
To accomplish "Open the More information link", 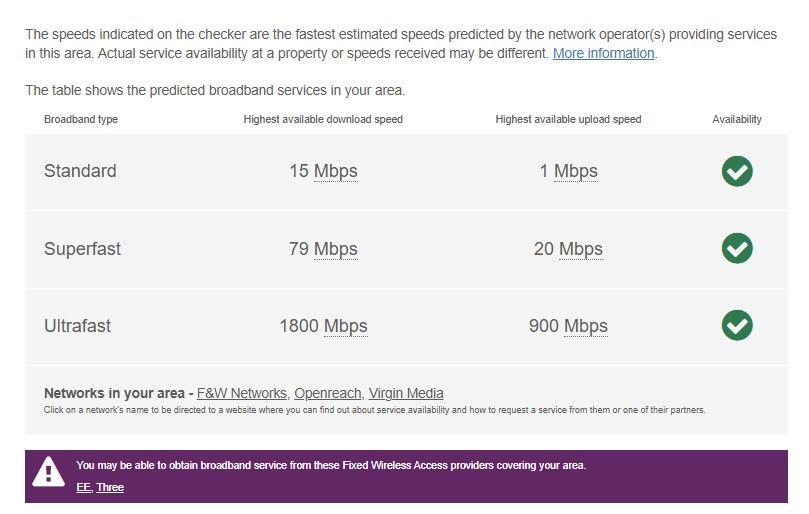I will pos(603,53).
